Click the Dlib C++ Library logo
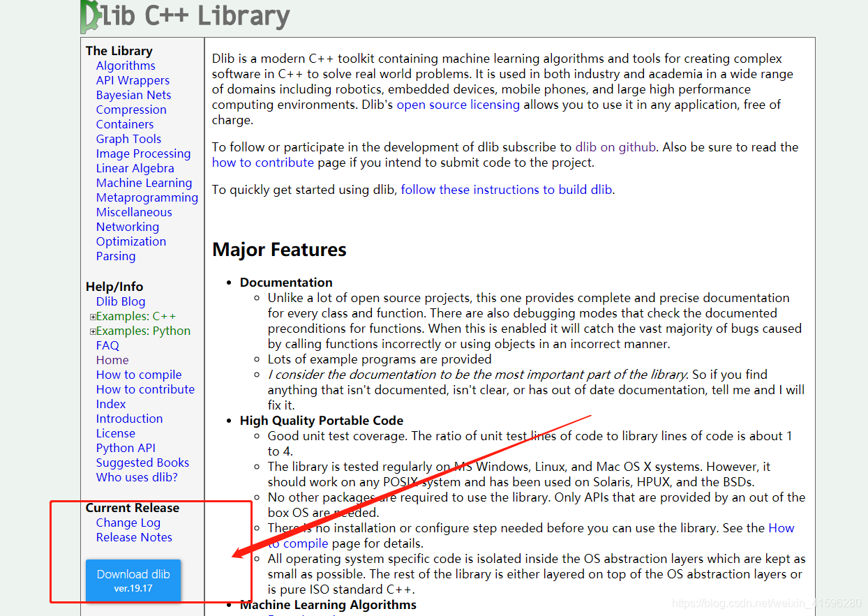868x616 pixels. pos(186,17)
